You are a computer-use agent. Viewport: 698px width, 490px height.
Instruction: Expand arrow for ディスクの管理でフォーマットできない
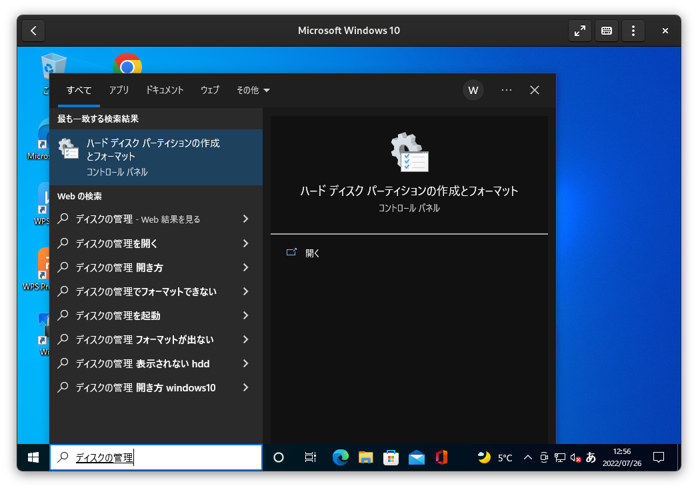point(245,291)
